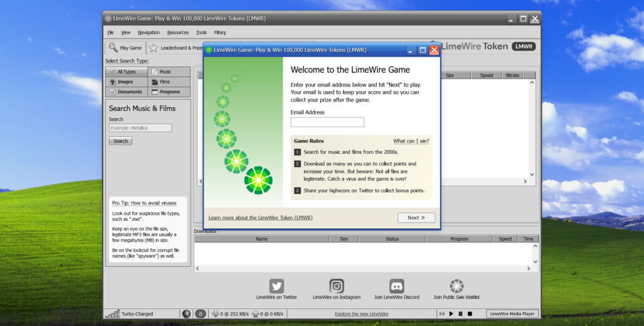Click the Join Public Sale Waitlist icon
The width and height of the screenshot is (644, 326).
point(457,286)
